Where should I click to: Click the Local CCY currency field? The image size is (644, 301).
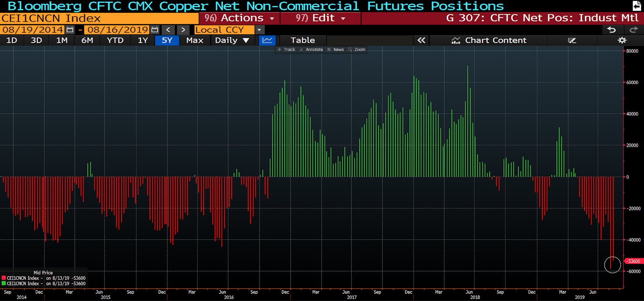tap(224, 30)
